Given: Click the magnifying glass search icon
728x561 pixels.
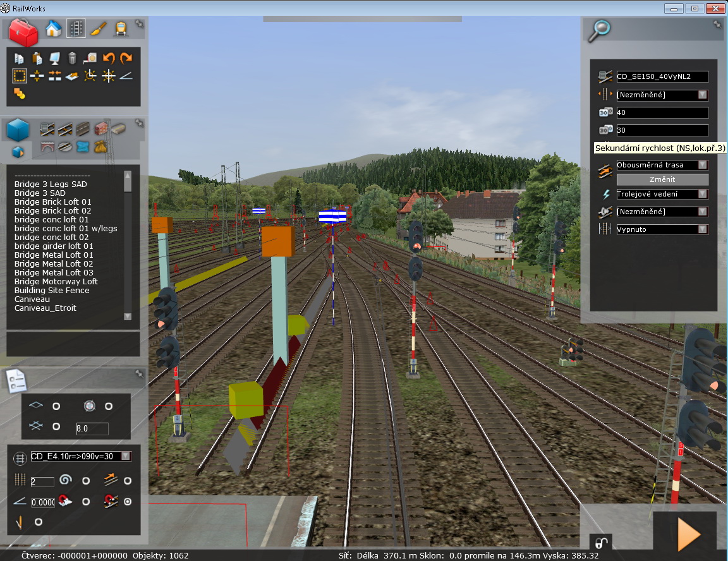Looking at the screenshot, I should click(599, 31).
